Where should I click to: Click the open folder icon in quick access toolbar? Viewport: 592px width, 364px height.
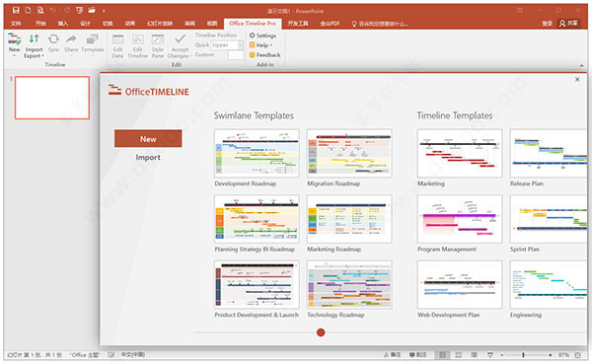pos(92,11)
